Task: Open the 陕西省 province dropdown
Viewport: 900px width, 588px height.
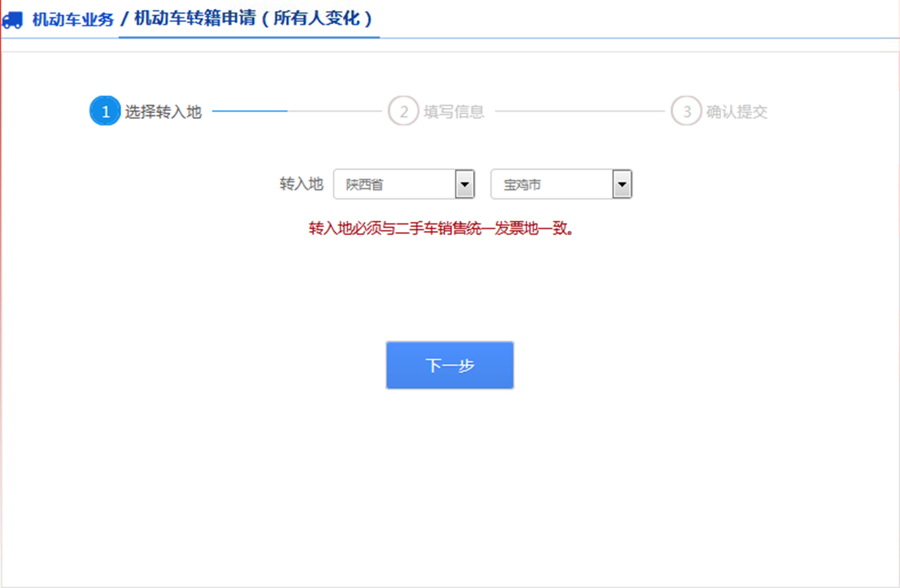Action: click(394, 185)
